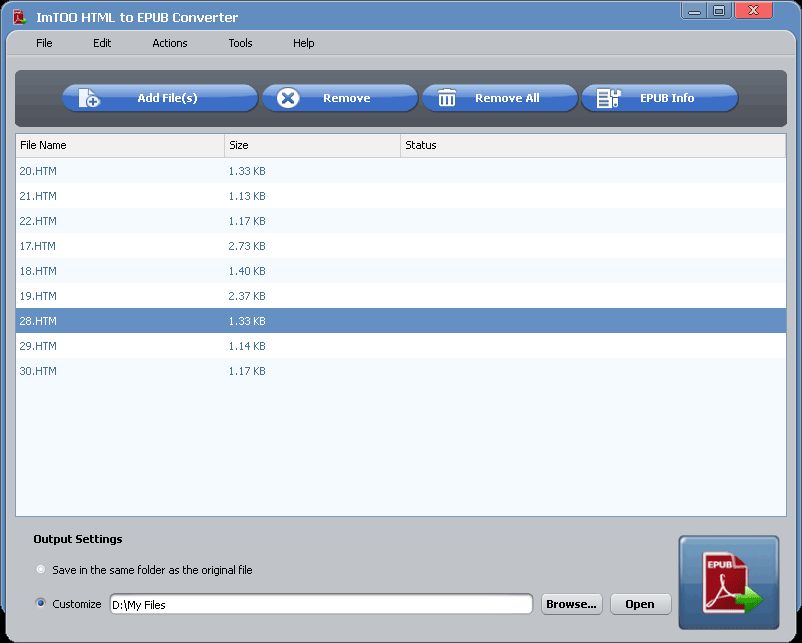Select the 20.HTM file row
This screenshot has width=802, height=643.
pos(401,171)
